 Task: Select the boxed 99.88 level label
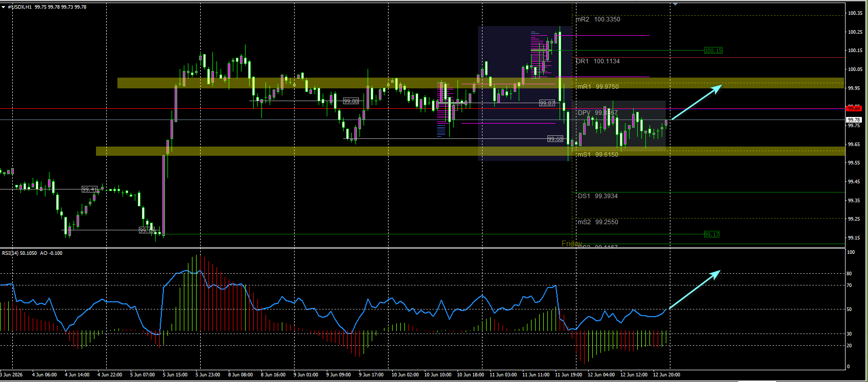351,101
